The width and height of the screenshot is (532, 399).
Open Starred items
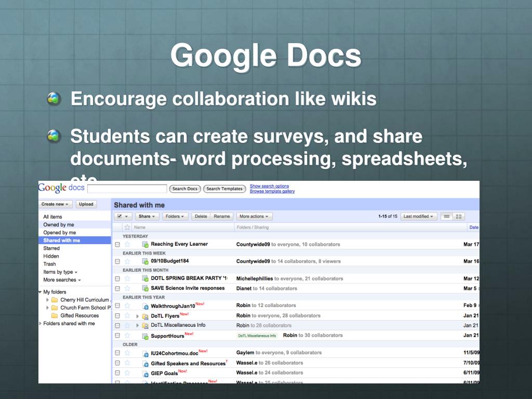pos(51,248)
